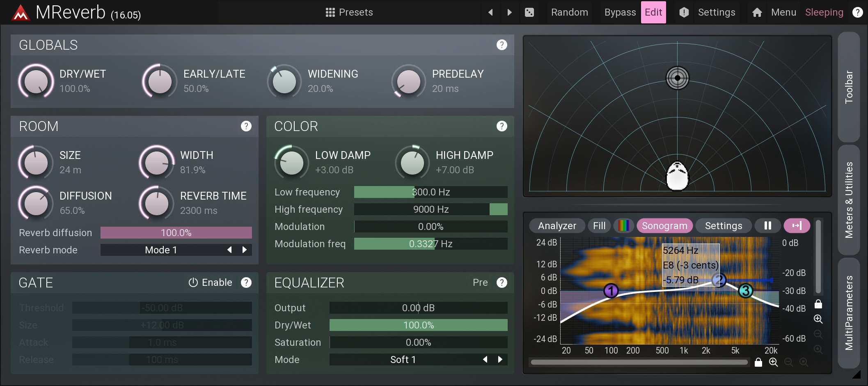Click the equalizer Output 0.00 dB field
Image resolution: width=868 pixels, height=386 pixels.
(418, 308)
